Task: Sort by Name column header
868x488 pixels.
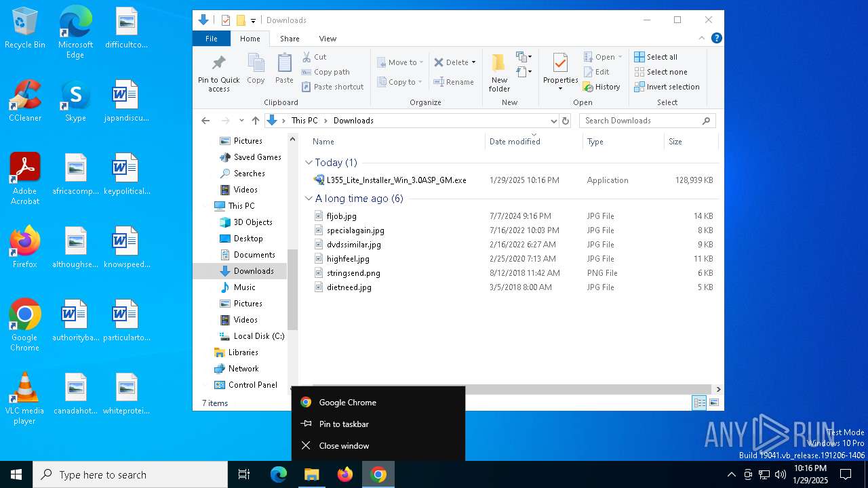Action: 397,142
